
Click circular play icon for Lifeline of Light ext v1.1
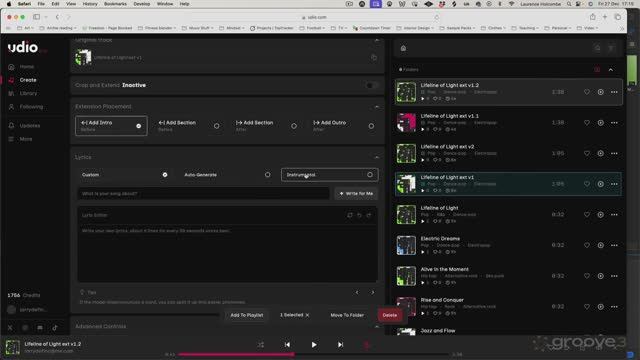600,123
